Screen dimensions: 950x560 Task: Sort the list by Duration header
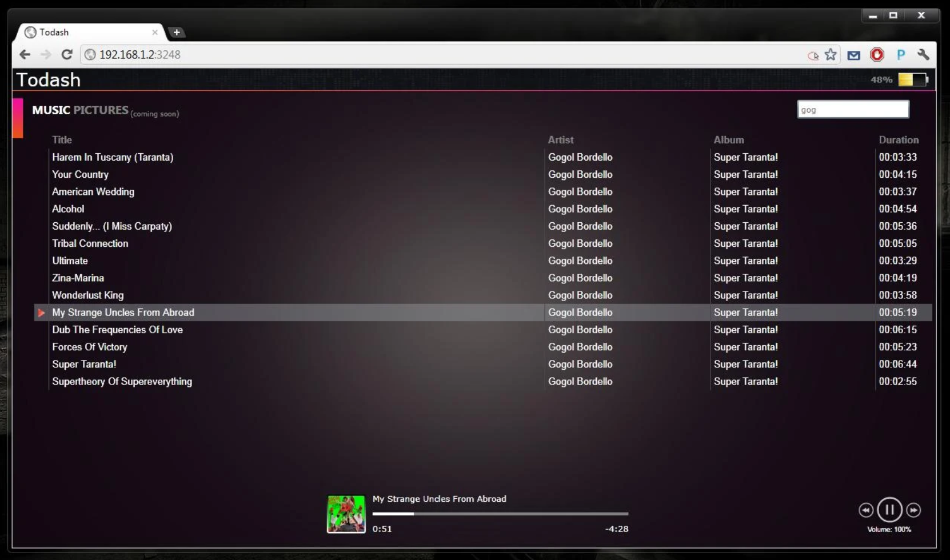tap(899, 139)
